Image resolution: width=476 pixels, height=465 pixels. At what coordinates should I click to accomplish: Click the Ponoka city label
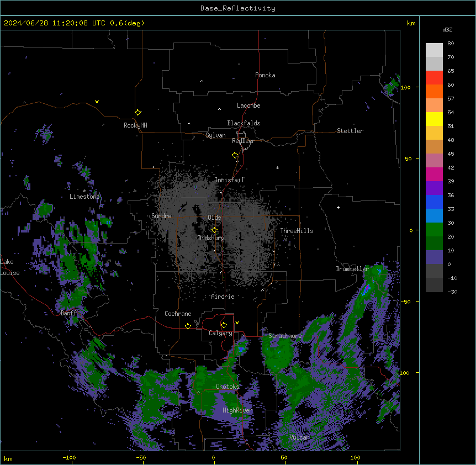coord(265,75)
